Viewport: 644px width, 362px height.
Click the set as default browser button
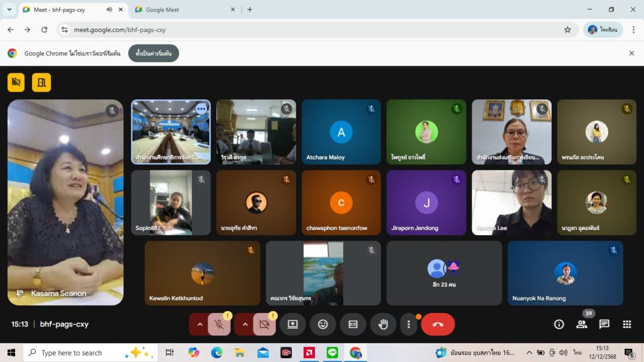point(153,53)
